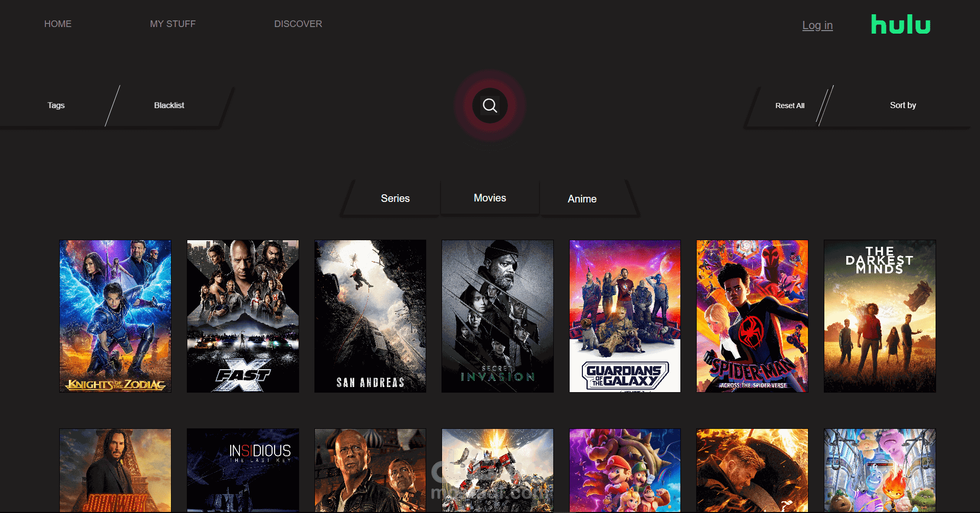The height and width of the screenshot is (513, 980).
Task: Open the Tags filter
Action: [56, 105]
